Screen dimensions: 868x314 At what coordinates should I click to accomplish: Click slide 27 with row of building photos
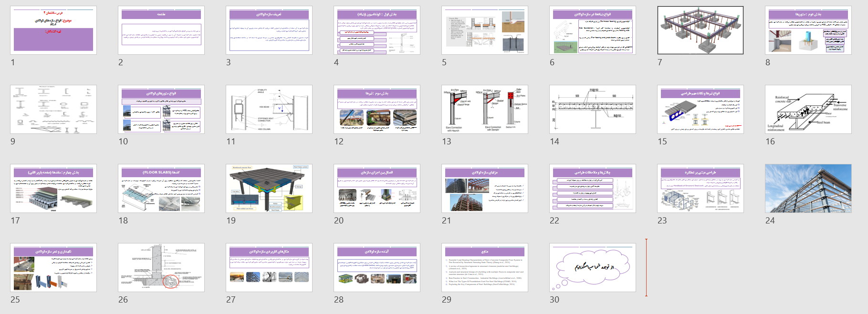point(269,267)
